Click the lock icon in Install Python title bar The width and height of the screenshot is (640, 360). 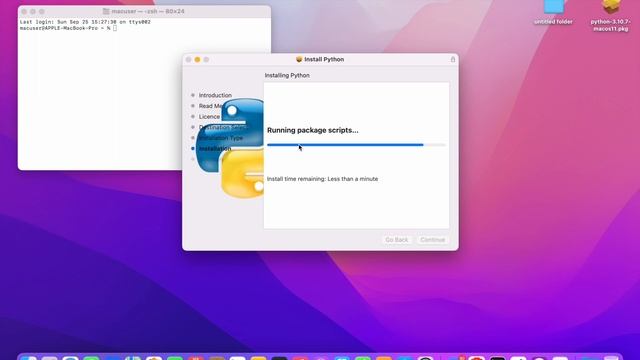pos(453,60)
